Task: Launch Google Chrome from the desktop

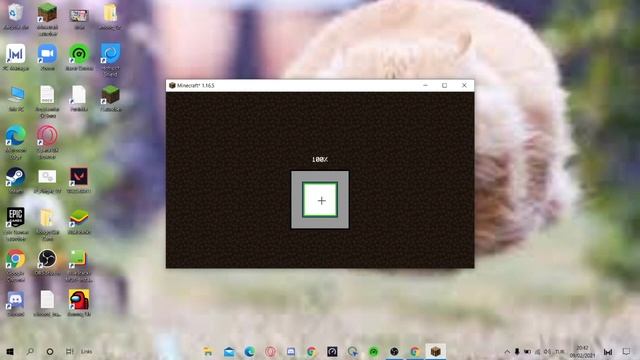Action: pyautogui.click(x=16, y=258)
